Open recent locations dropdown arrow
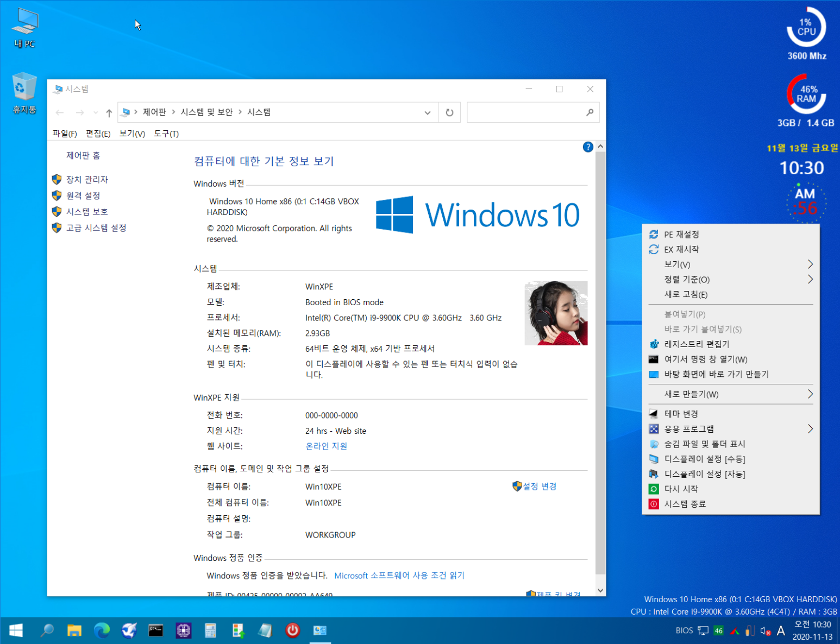This screenshot has height=644, width=840. (x=96, y=112)
